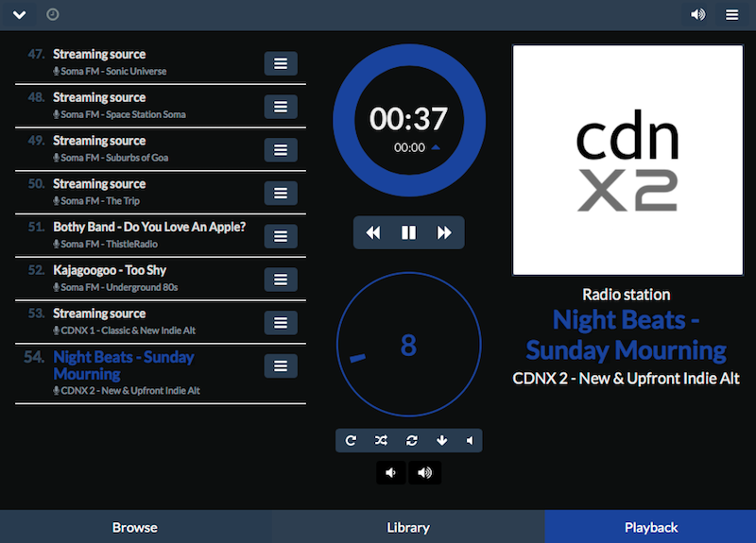Open menu for Soma FM - Sonic Universe
The width and height of the screenshot is (756, 543).
281,63
